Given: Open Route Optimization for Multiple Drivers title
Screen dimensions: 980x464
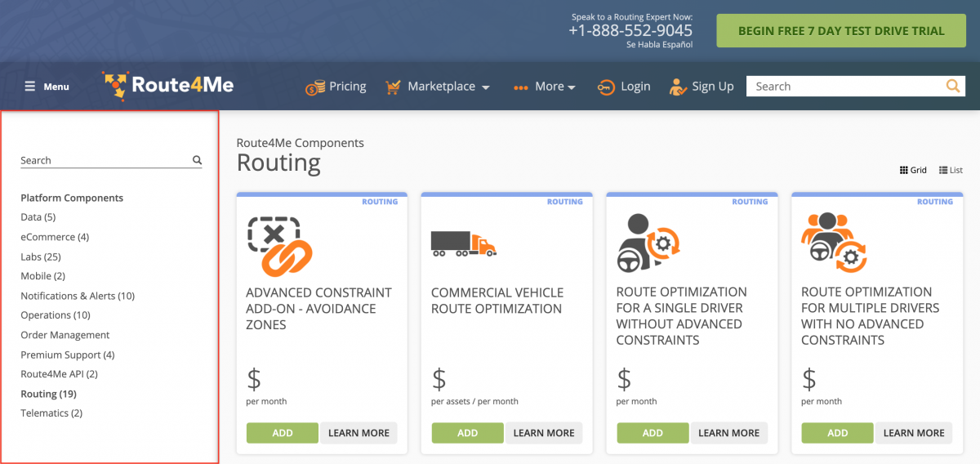Looking at the screenshot, I should click(x=871, y=316).
